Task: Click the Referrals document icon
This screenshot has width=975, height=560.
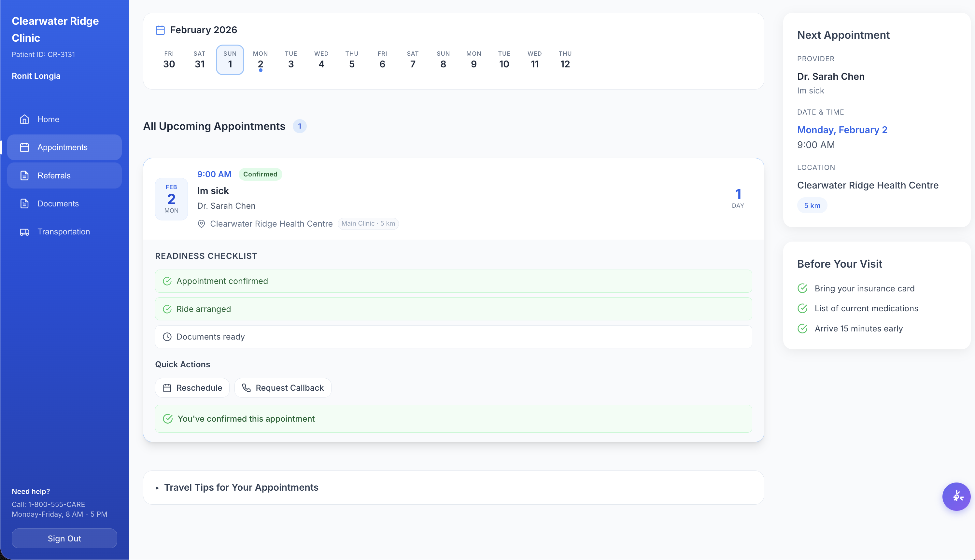Action: coord(24,175)
